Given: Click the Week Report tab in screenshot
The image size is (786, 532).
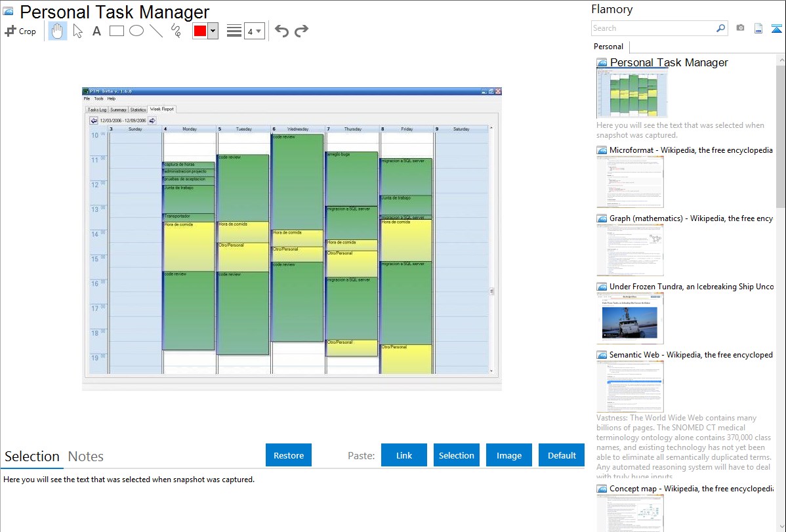Looking at the screenshot, I should (x=161, y=109).
